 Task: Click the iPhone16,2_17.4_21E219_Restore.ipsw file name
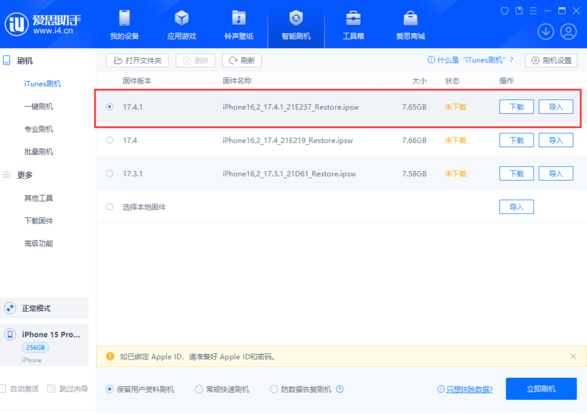tap(288, 140)
